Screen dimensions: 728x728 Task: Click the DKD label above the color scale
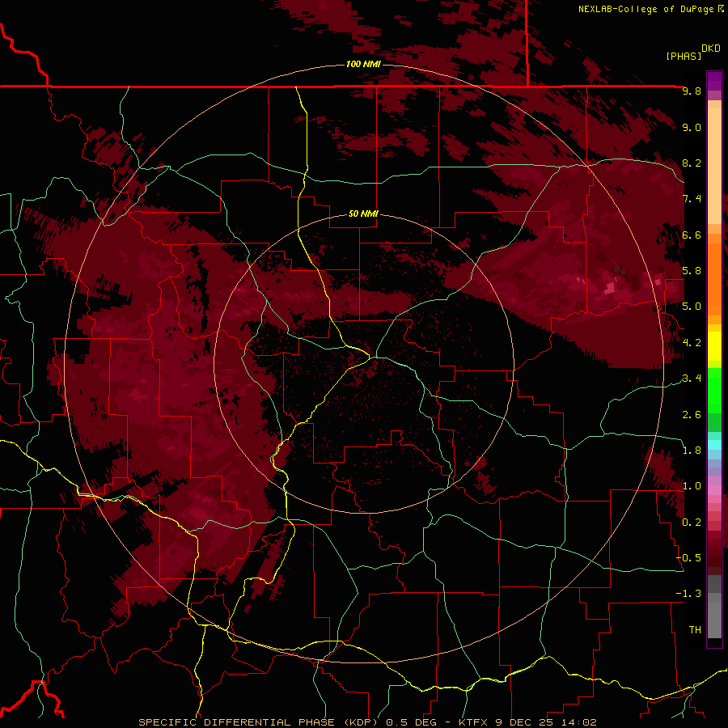[711, 49]
